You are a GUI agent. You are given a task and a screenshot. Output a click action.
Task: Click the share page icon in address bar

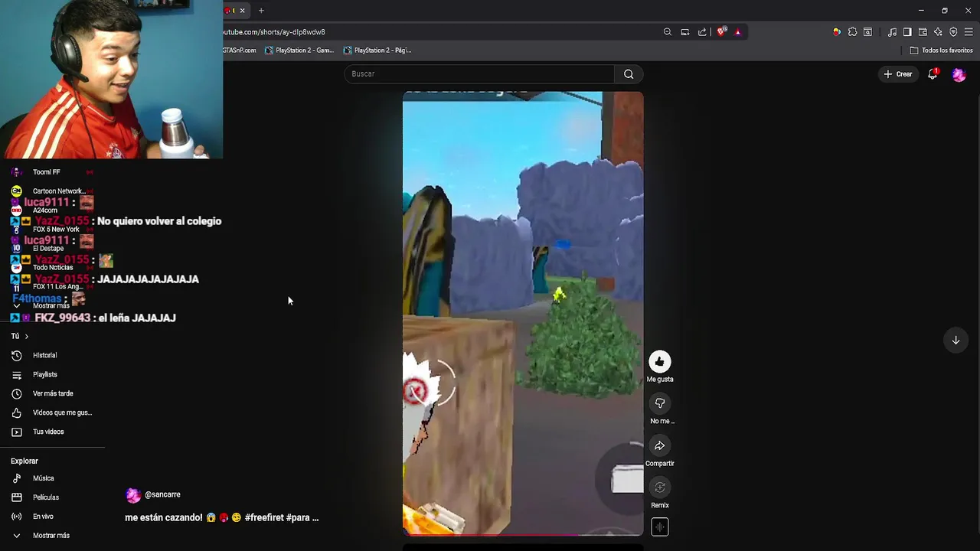pyautogui.click(x=702, y=32)
